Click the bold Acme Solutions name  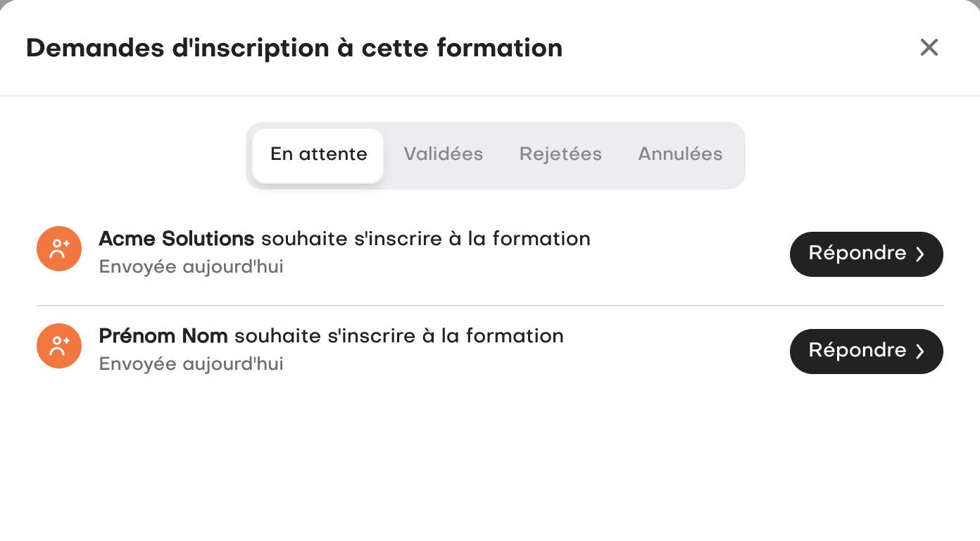pyautogui.click(x=176, y=240)
